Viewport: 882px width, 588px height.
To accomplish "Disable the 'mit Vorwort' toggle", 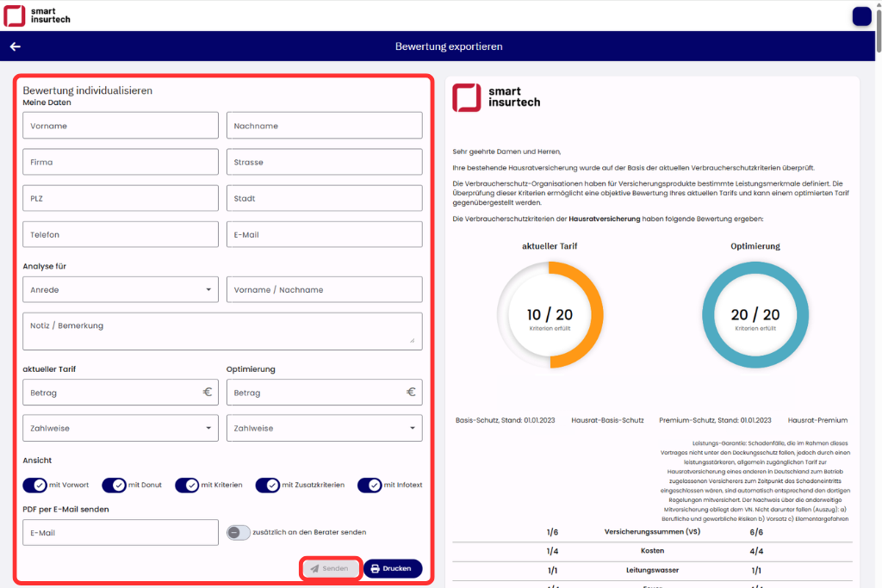I will point(35,486).
